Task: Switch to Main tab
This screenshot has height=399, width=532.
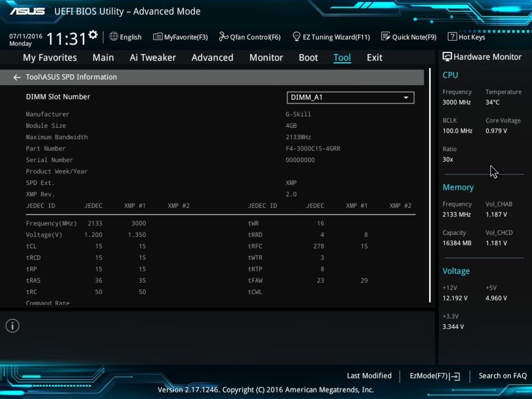Action: coord(103,58)
